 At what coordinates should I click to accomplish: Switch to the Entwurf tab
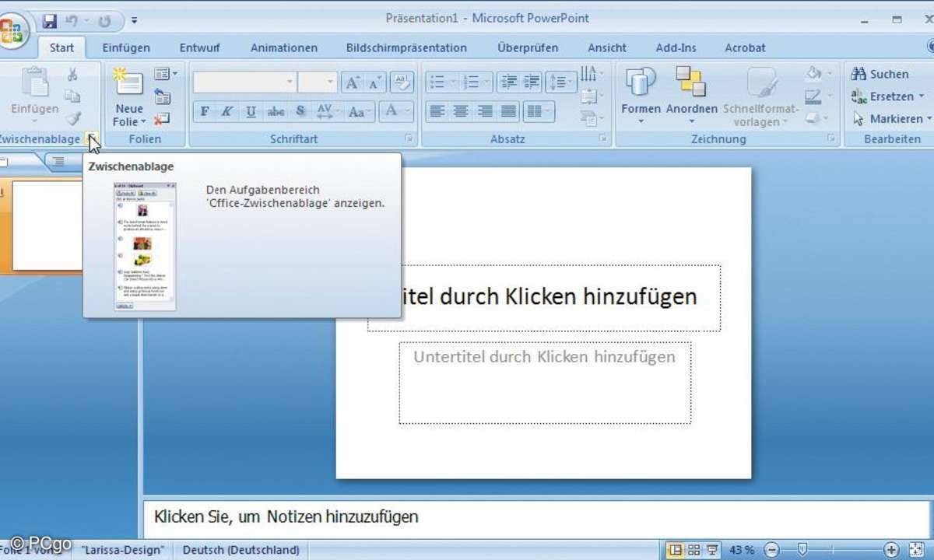pyautogui.click(x=199, y=48)
